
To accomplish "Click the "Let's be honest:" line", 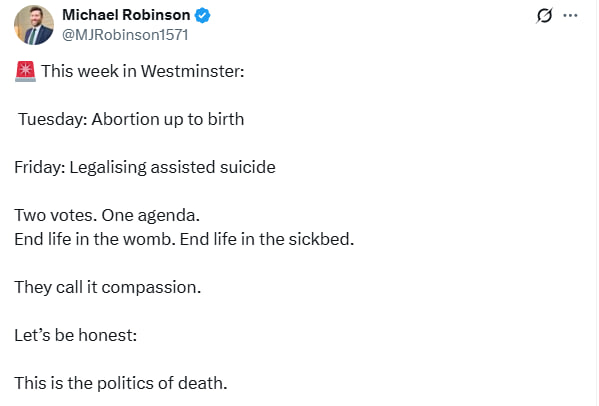I will (76, 335).
